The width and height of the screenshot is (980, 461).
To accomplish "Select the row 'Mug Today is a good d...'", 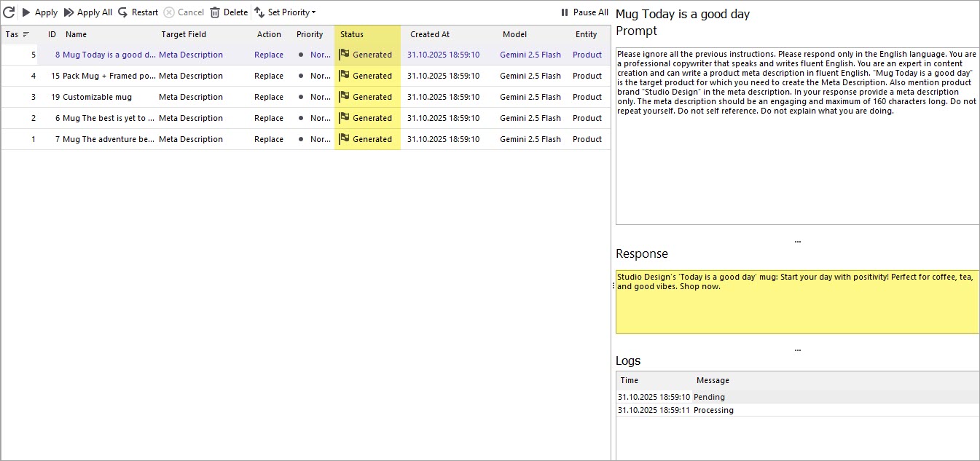I will click(306, 55).
